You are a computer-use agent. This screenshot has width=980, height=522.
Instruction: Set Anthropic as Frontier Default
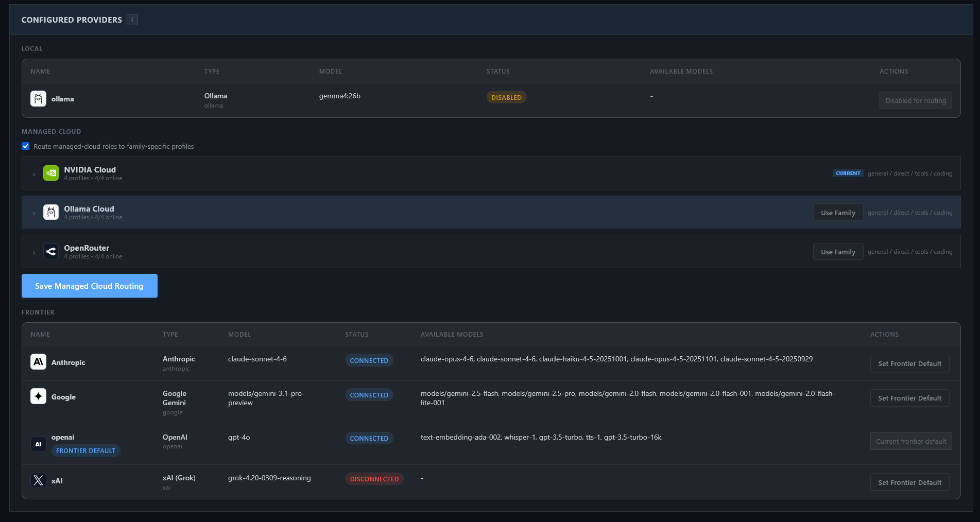coord(909,363)
